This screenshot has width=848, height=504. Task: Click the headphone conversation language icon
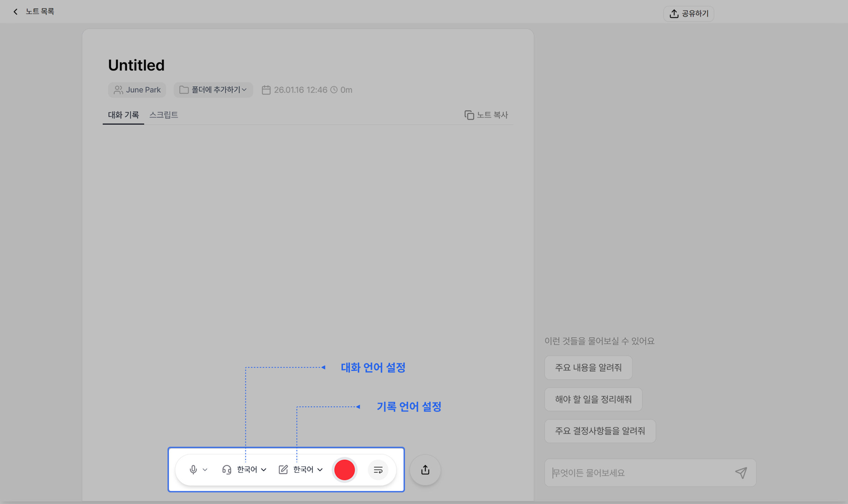tap(227, 470)
